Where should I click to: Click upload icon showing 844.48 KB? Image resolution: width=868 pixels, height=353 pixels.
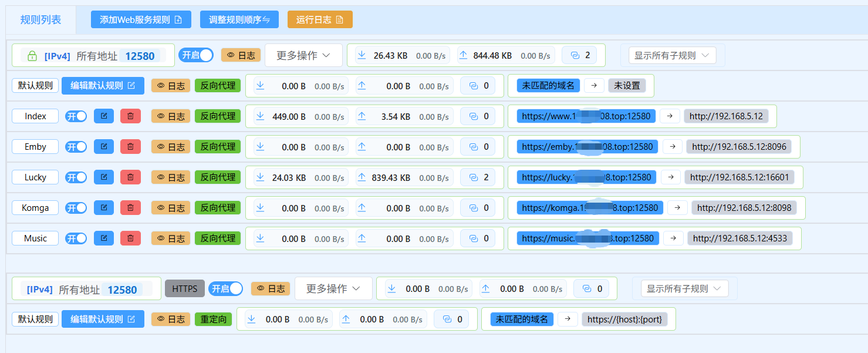click(464, 55)
